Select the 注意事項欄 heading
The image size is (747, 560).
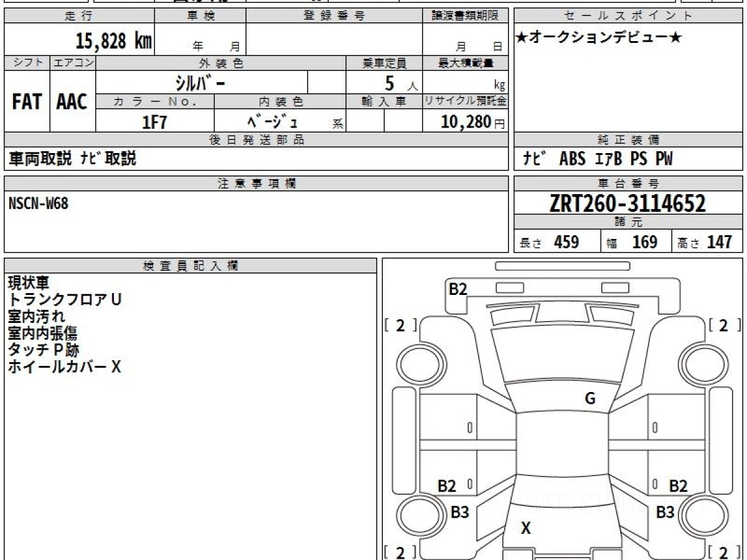click(x=256, y=184)
